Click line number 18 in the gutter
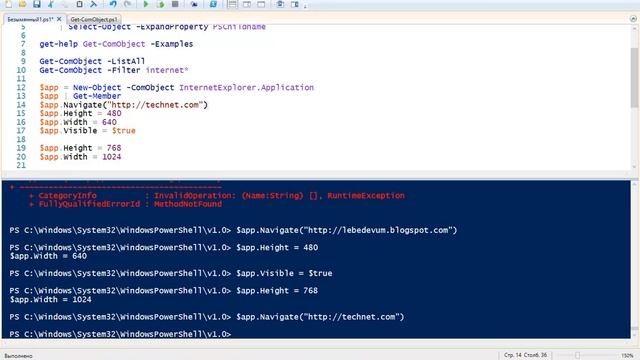Image resolution: width=640 pixels, height=360 pixels. coord(21,139)
